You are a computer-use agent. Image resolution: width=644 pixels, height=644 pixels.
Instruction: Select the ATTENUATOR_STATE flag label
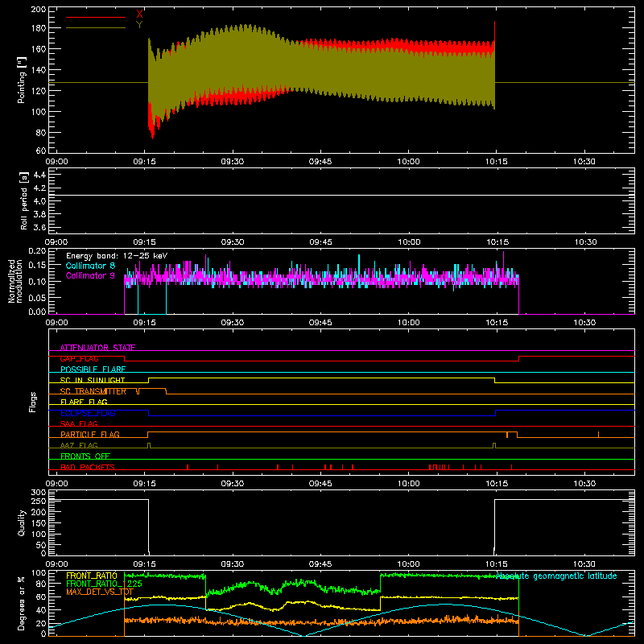[97, 348]
